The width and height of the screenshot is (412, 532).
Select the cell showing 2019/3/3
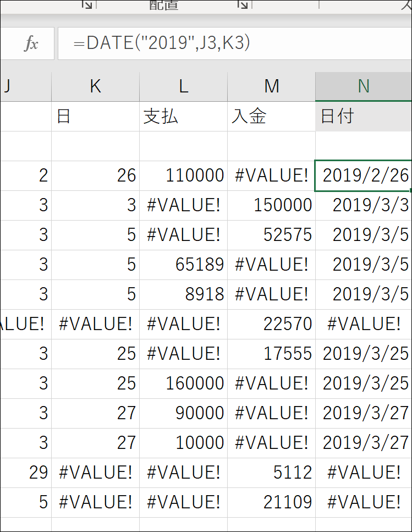[x=364, y=205]
